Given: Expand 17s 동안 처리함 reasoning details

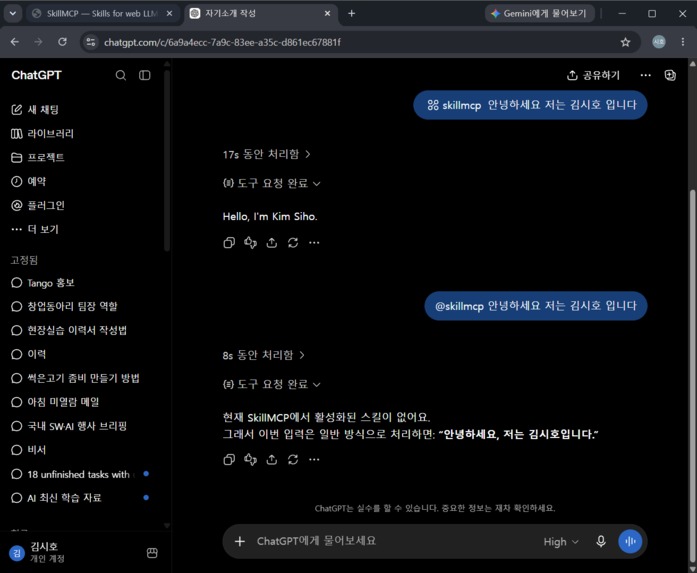Looking at the screenshot, I should pyautogui.click(x=266, y=154).
